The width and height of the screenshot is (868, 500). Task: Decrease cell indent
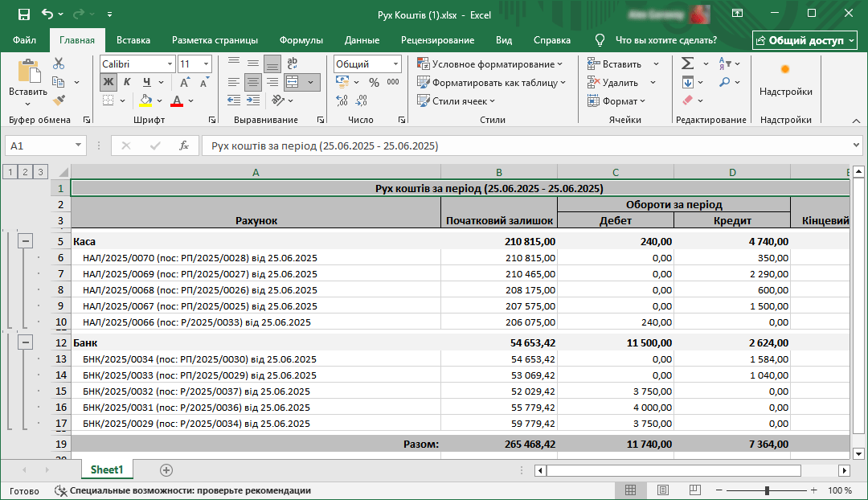coord(234,100)
